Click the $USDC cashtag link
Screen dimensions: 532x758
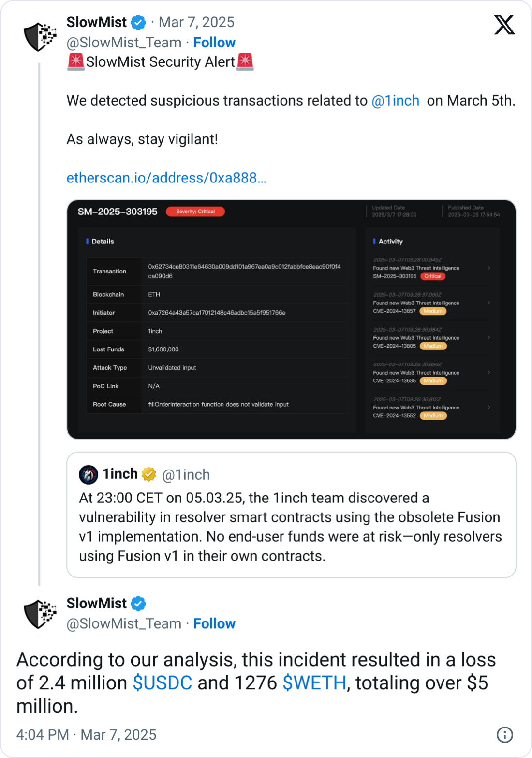[163, 683]
